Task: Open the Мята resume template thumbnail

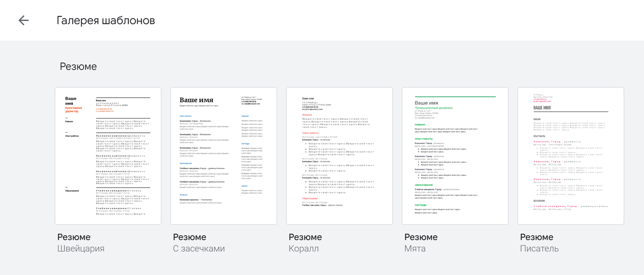Action: point(455,156)
